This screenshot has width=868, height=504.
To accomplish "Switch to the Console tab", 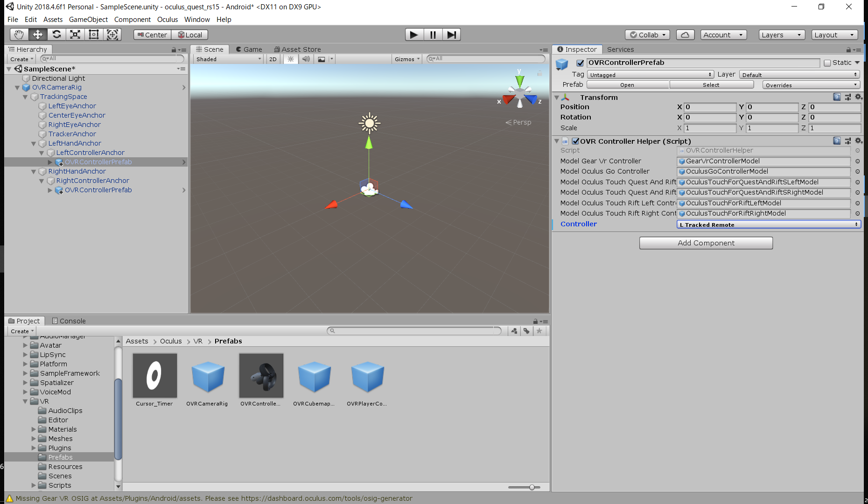I will (x=69, y=321).
